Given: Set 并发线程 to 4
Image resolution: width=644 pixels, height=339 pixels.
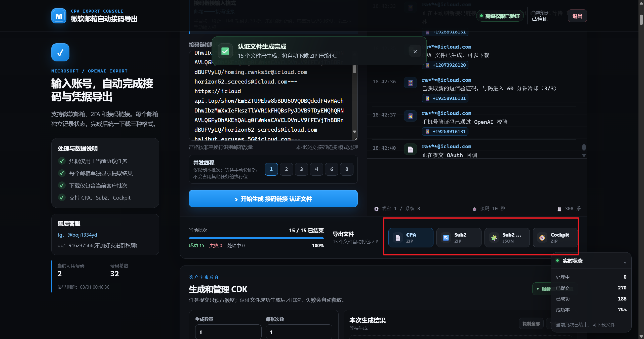Looking at the screenshot, I should point(316,169).
